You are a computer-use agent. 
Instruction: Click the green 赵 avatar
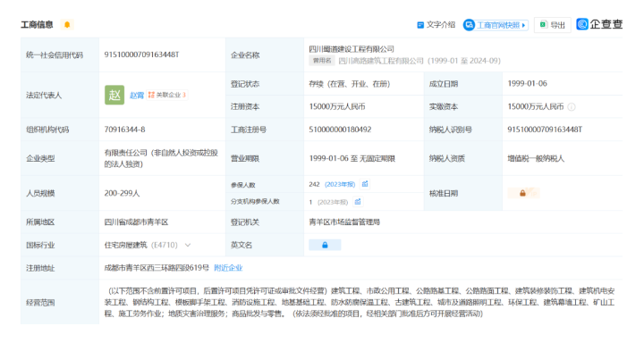click(x=114, y=96)
